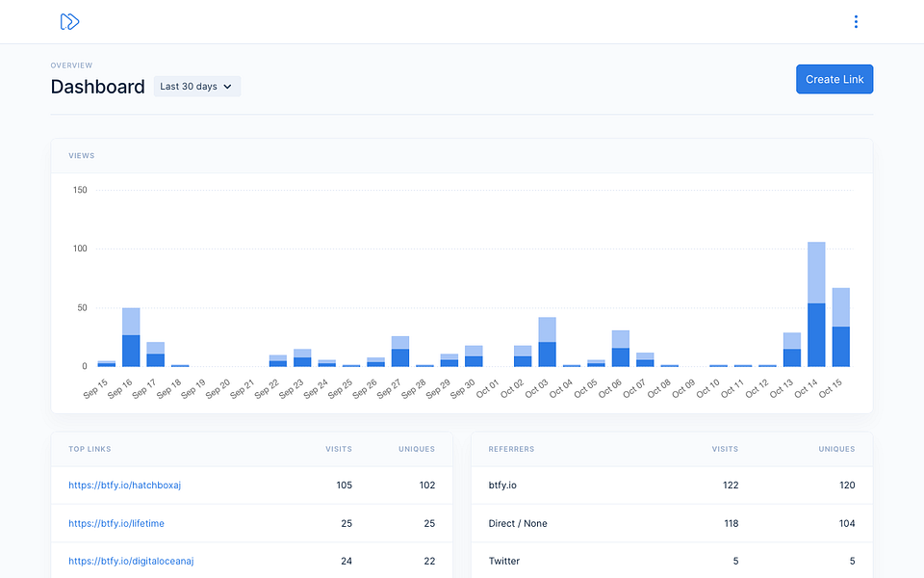
Task: Click the Sep 27 chart bar
Action: click(x=400, y=352)
